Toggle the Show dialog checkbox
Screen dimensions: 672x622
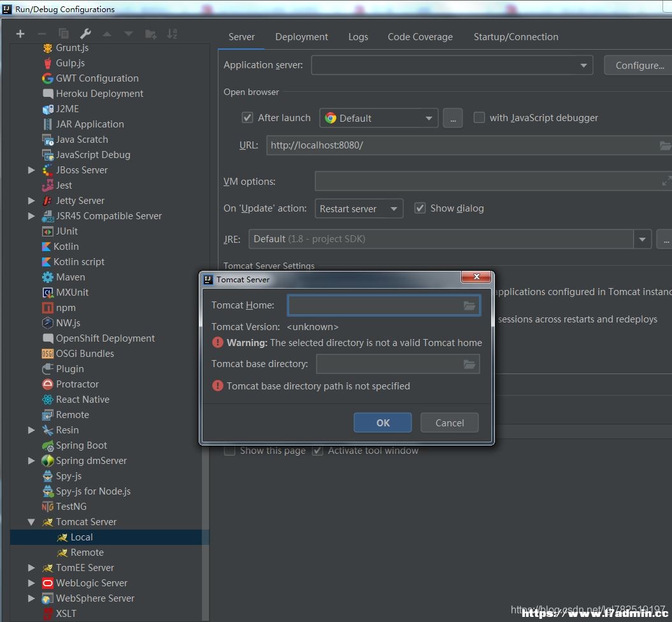pyautogui.click(x=420, y=208)
